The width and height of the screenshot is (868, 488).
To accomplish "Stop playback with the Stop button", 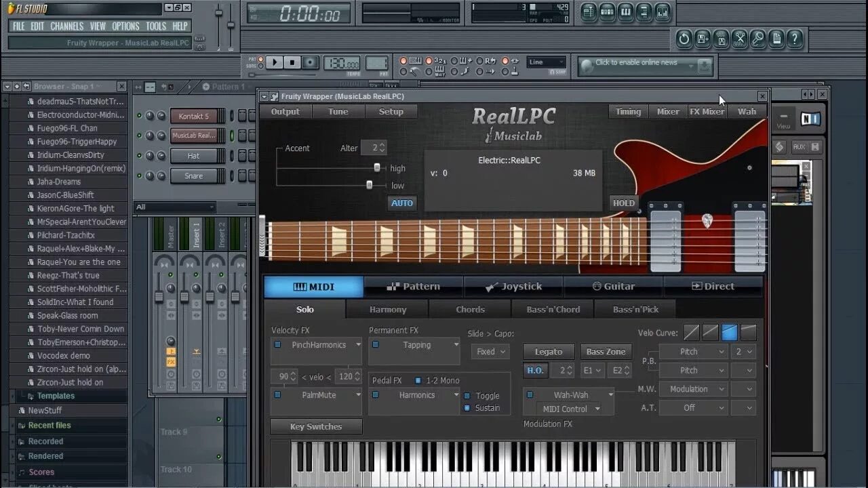I will coord(292,62).
